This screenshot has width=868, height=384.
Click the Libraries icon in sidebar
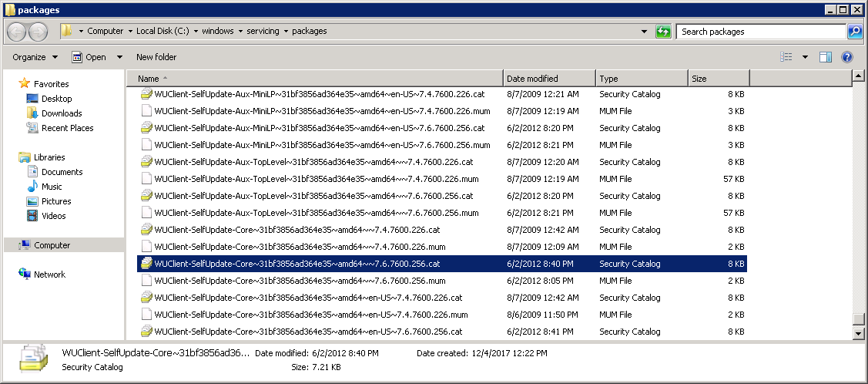click(25, 157)
